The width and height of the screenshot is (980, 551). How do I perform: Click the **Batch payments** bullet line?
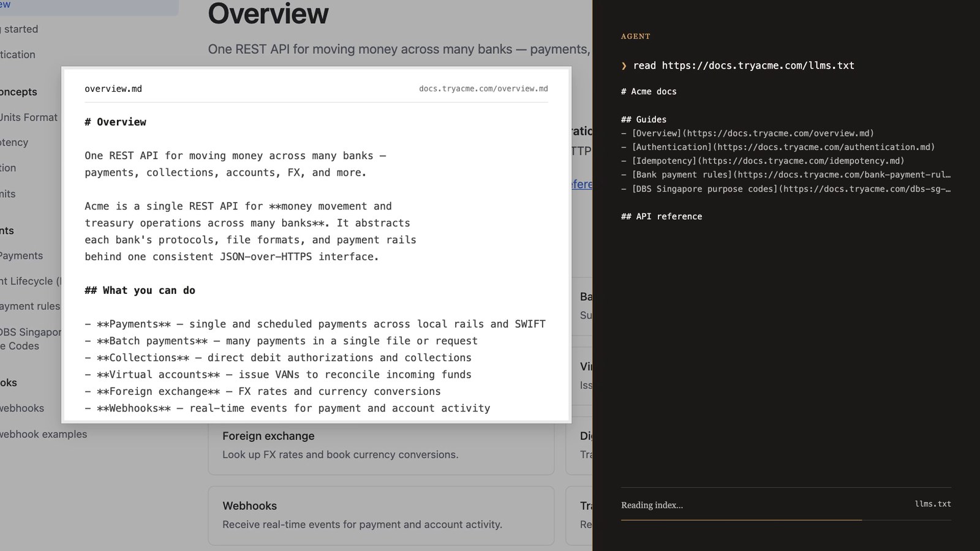(281, 341)
